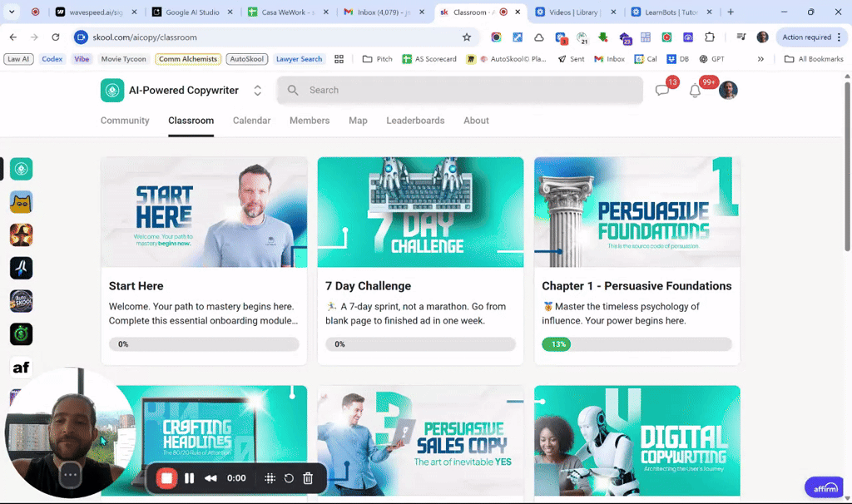This screenshot has height=504, width=852.
Task: Restart the recording
Action: click(289, 478)
